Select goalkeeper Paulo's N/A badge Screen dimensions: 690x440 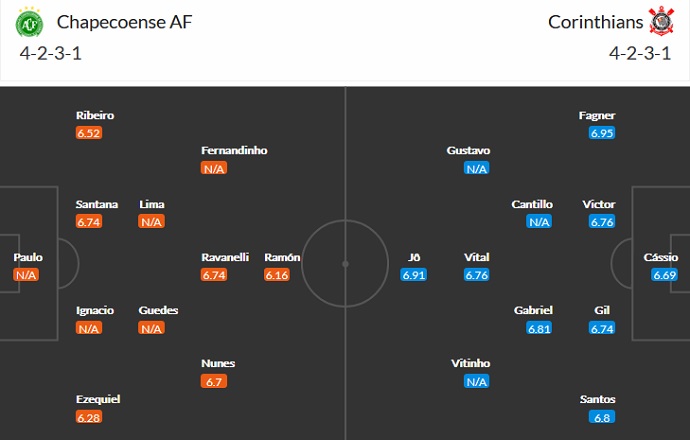tap(26, 275)
